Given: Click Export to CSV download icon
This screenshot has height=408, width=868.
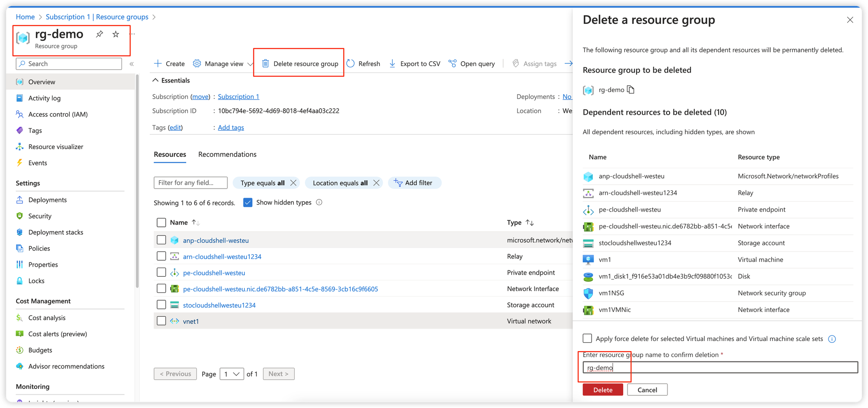Looking at the screenshot, I should click(x=392, y=63).
